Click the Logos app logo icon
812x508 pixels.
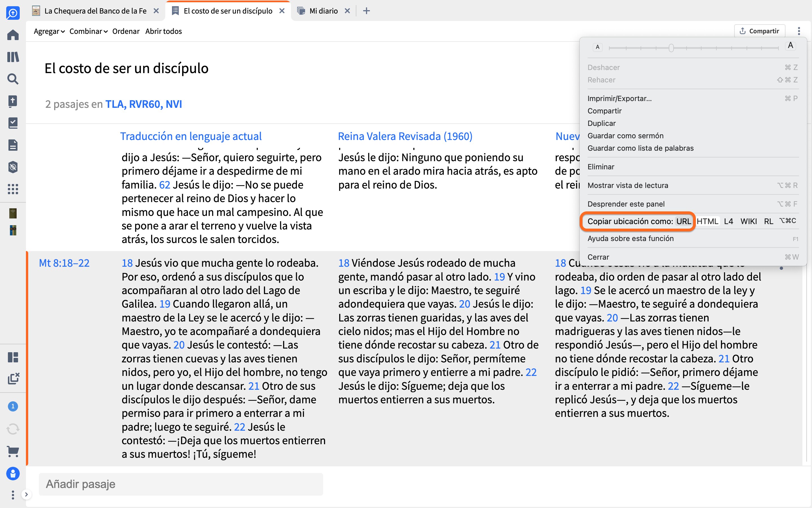13,13
